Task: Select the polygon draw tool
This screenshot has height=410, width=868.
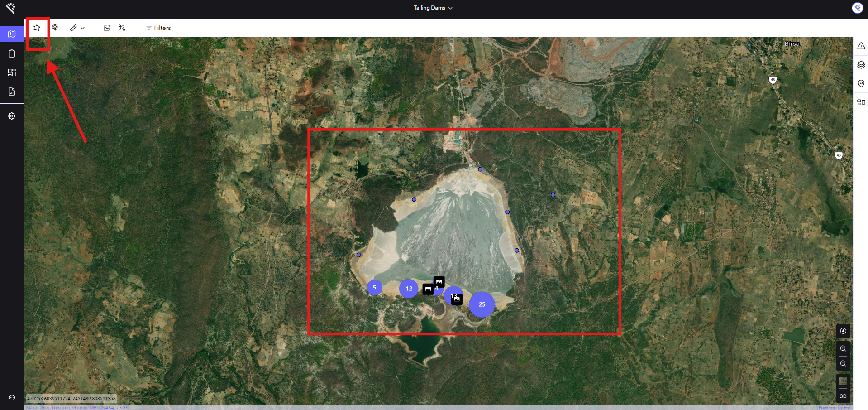Action: click(x=37, y=28)
